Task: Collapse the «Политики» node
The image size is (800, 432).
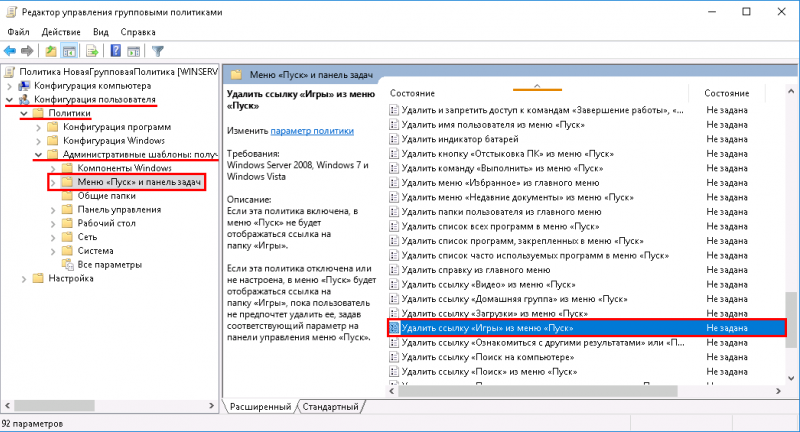Action: point(24,113)
